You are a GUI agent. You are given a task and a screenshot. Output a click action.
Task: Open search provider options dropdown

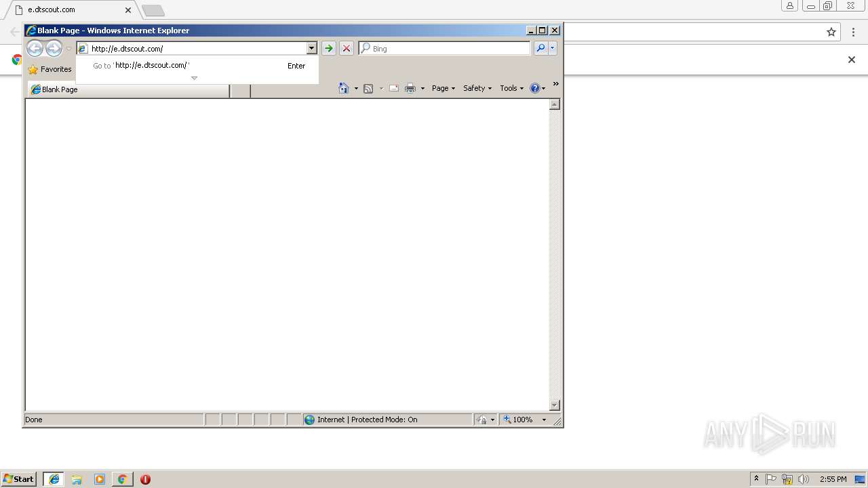[553, 48]
